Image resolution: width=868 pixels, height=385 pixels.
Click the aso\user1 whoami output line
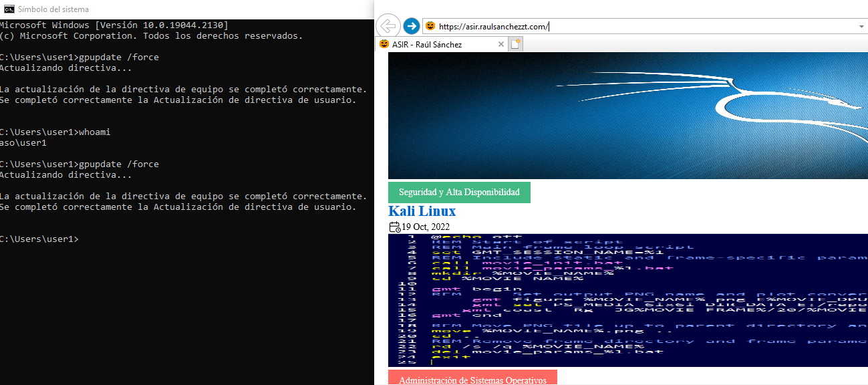[23, 143]
